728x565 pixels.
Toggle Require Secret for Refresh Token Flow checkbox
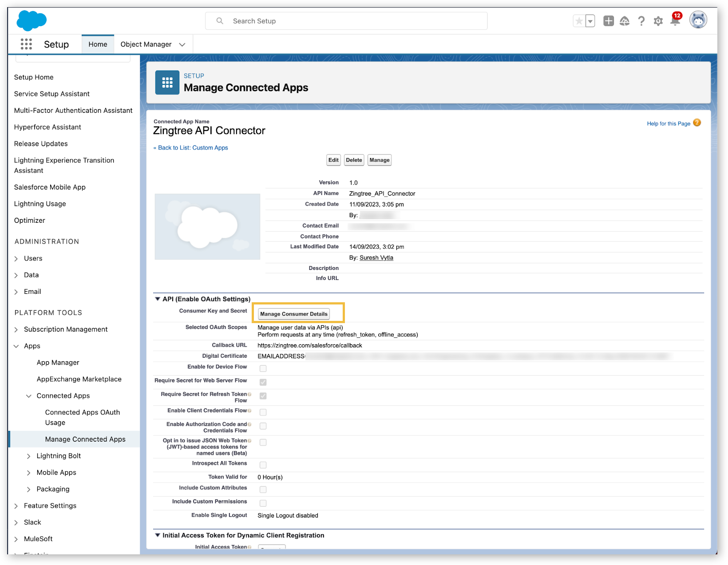(263, 396)
